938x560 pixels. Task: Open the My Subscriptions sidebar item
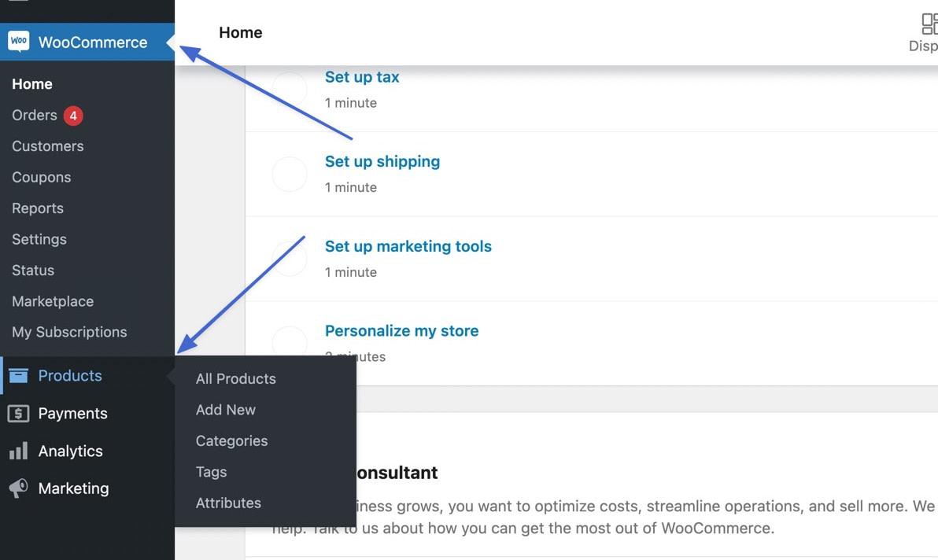coord(69,333)
